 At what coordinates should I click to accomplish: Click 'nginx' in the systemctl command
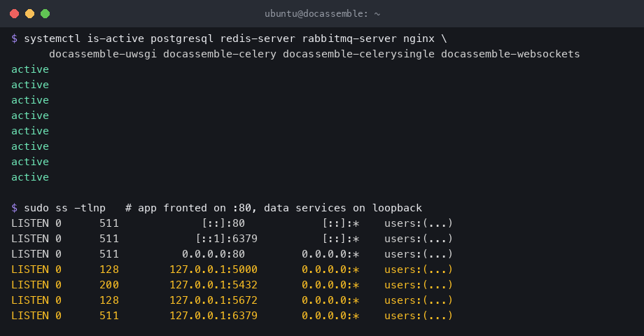click(x=419, y=39)
